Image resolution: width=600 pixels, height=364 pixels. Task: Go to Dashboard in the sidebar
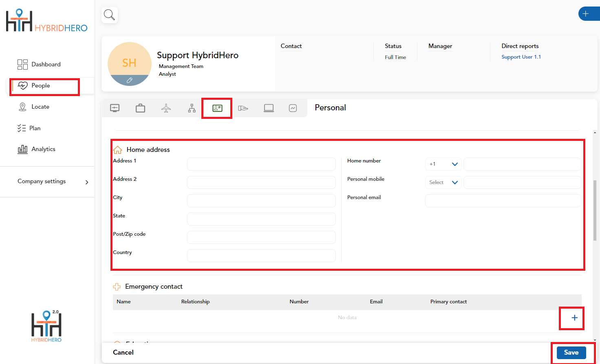[39, 64]
